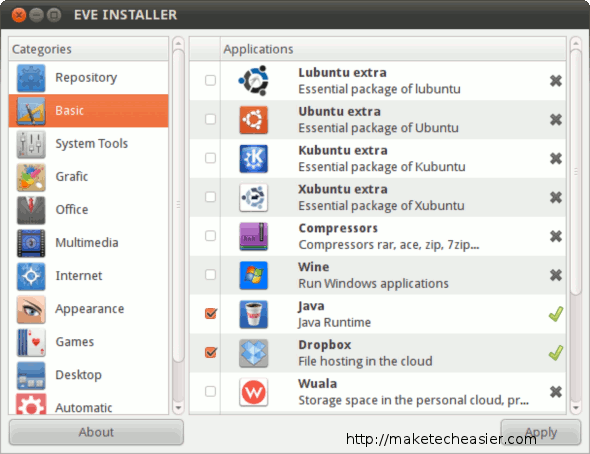The image size is (590, 454).
Task: Click the Java coffee cup icon
Action: tap(253, 314)
